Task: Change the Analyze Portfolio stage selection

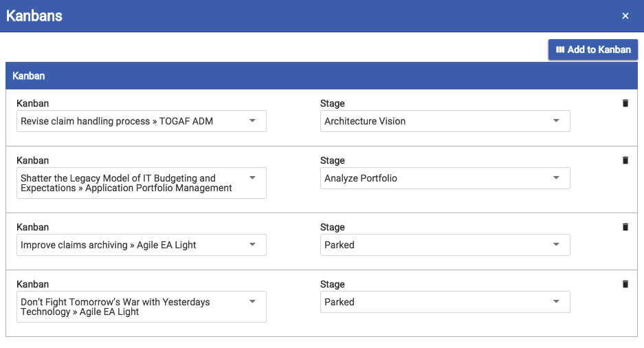Action: [x=445, y=178]
